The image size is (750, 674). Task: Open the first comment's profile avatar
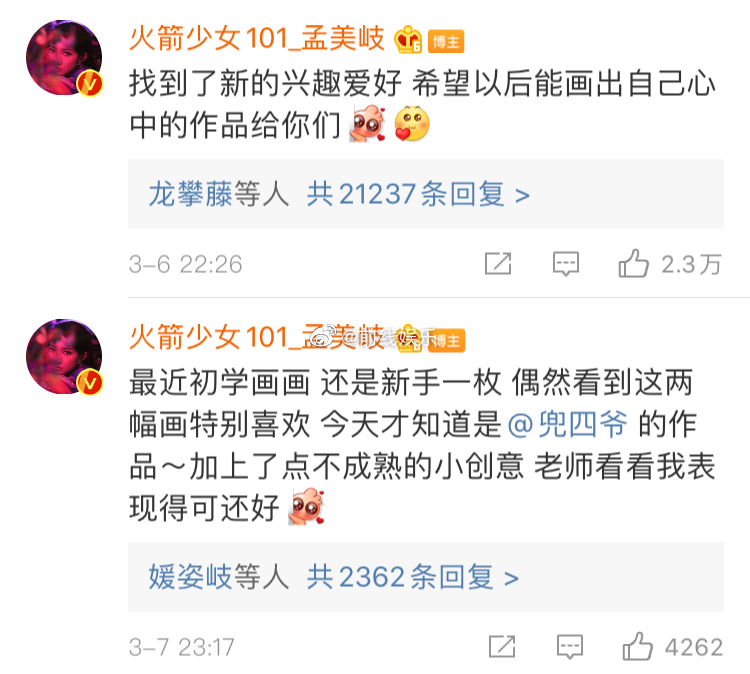pos(64,57)
